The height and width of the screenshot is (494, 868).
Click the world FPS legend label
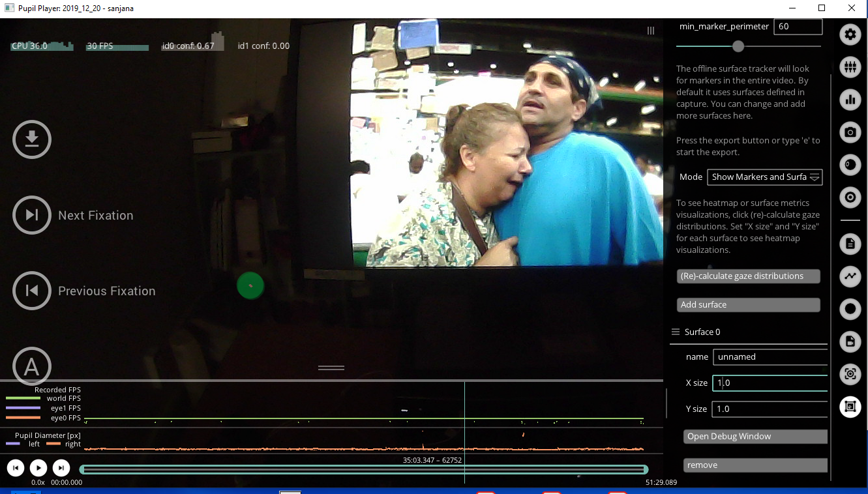[x=64, y=398]
